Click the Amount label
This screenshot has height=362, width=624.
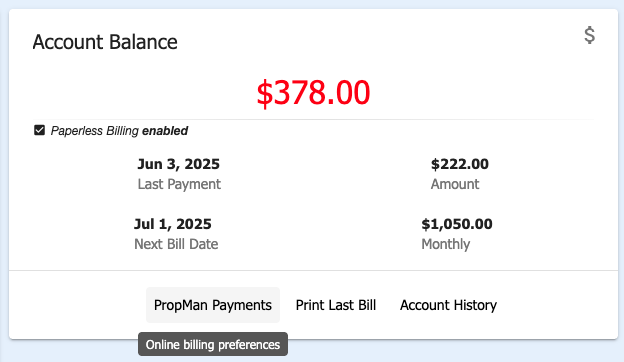455,184
